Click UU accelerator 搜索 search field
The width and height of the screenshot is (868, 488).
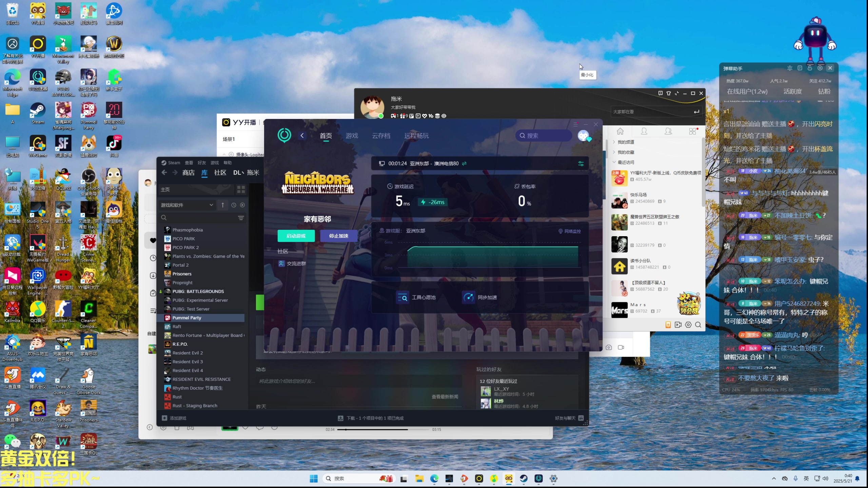pyautogui.click(x=544, y=136)
